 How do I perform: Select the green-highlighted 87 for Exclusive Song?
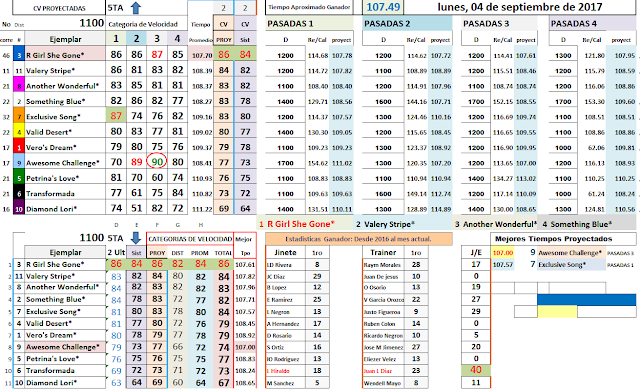click(116, 116)
